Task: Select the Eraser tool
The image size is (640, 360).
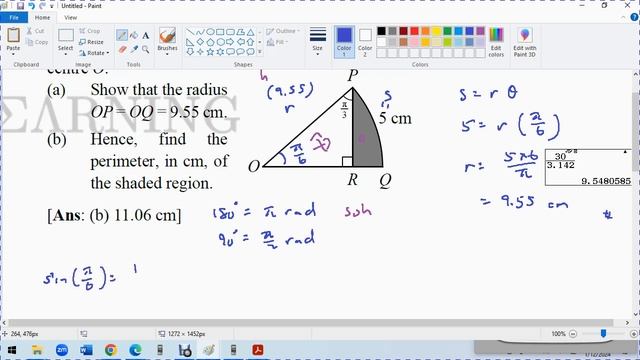Action: pos(122,50)
